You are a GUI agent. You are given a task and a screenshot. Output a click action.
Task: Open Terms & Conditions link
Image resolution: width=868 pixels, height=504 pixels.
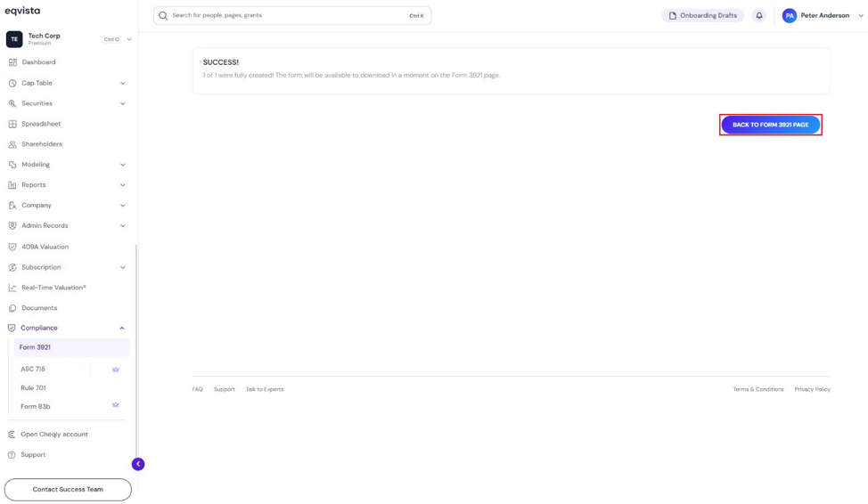click(x=758, y=389)
